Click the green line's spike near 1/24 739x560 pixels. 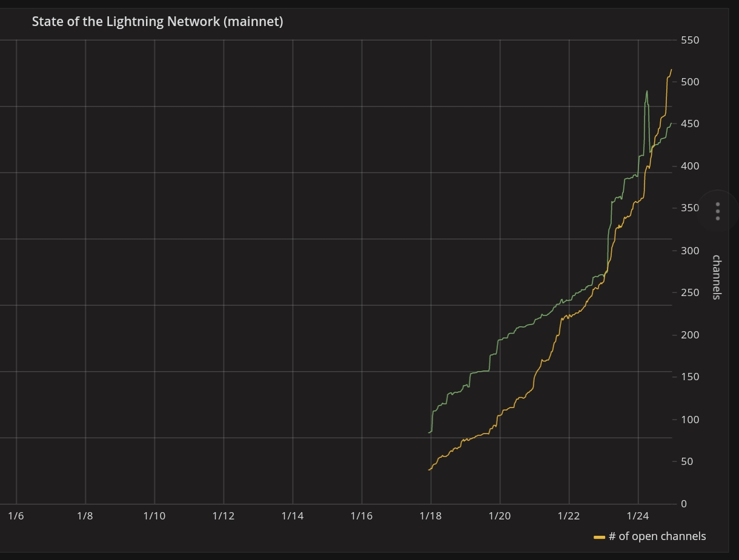click(647, 92)
